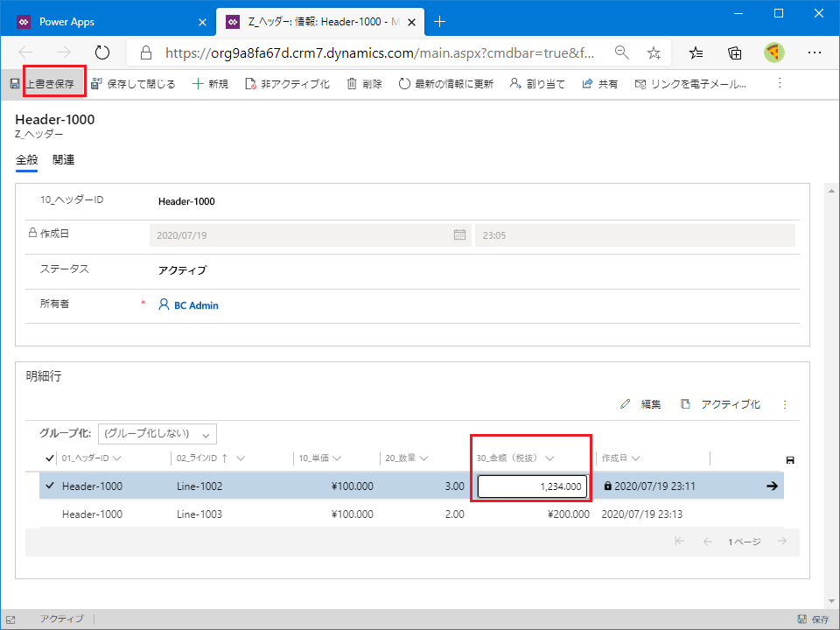840x630 pixels.
Task: Refresh with 最新の情報に更新
Action: pyautogui.click(x=445, y=84)
